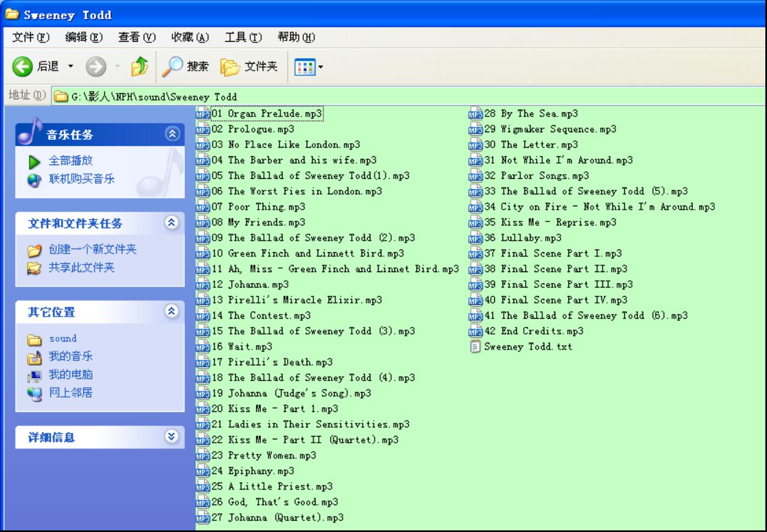Open the File (文件) menu

tap(31, 37)
